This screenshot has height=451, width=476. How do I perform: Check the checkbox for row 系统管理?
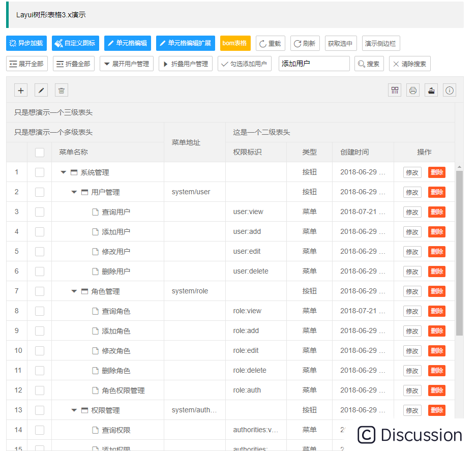click(40, 172)
